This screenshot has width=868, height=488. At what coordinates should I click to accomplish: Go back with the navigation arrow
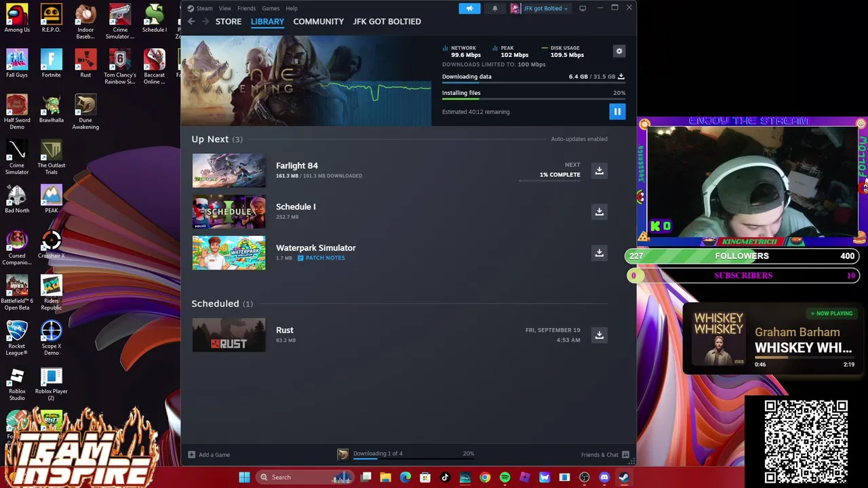(191, 22)
